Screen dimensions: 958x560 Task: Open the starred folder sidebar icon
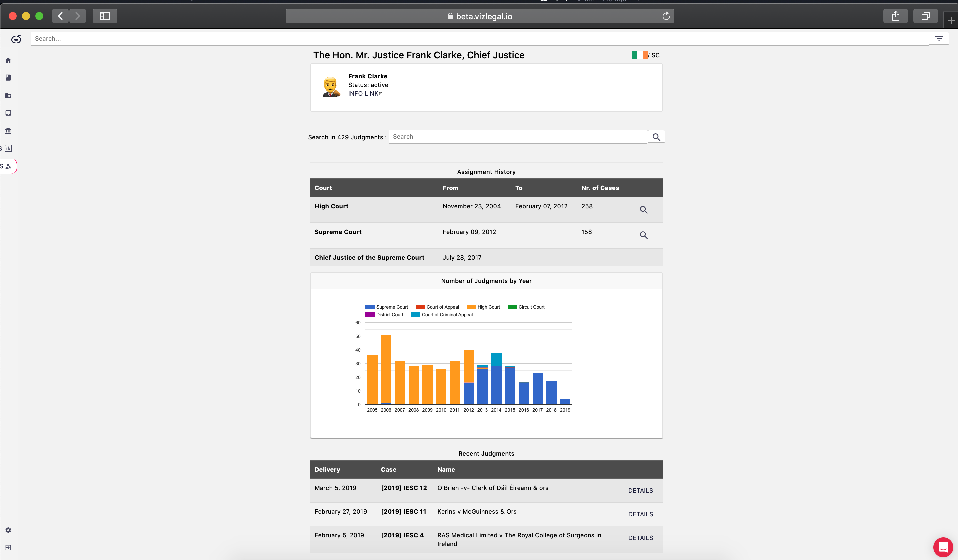[8, 95]
